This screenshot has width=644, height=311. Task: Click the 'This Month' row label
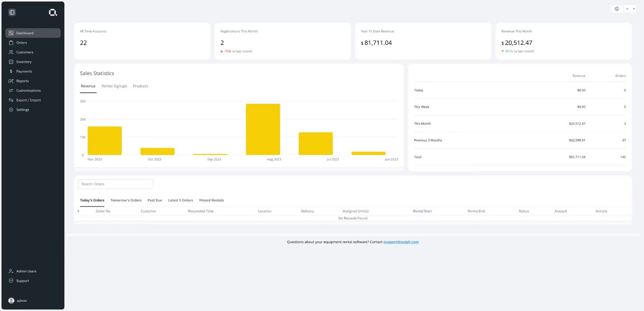[423, 124]
